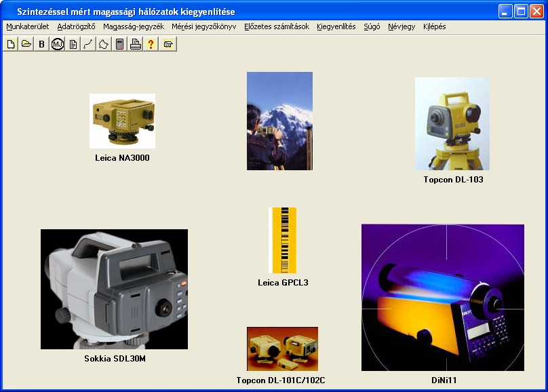Click the Leica NA3000 instrument picture
This screenshot has width=548, height=392.
pyautogui.click(x=122, y=121)
